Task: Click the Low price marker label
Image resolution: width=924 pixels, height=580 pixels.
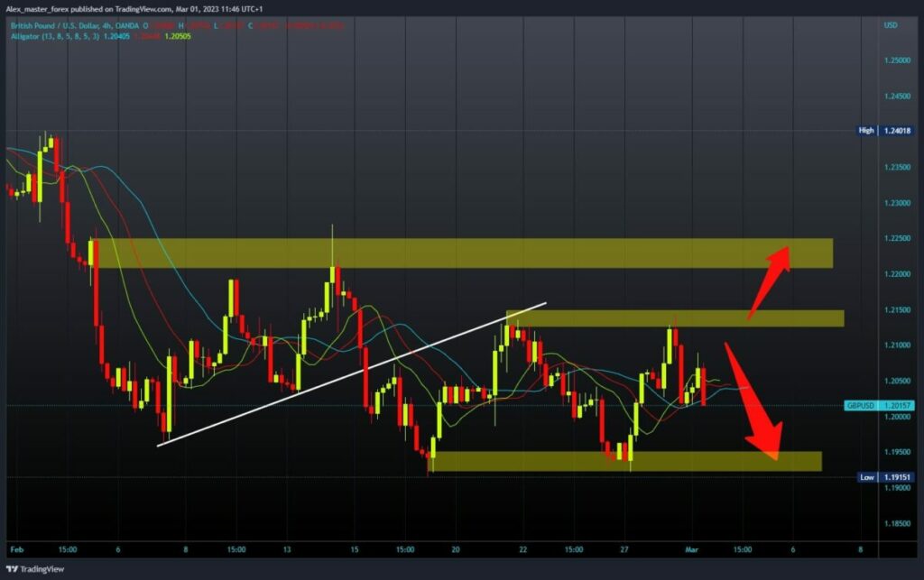Action: click(x=865, y=477)
